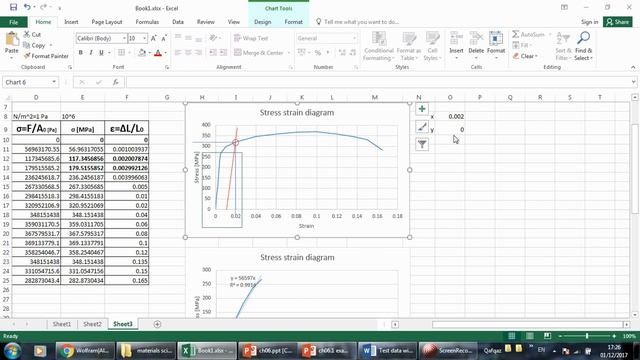Toggle Bold formatting
This screenshot has height=360, width=640.
tap(80, 53)
